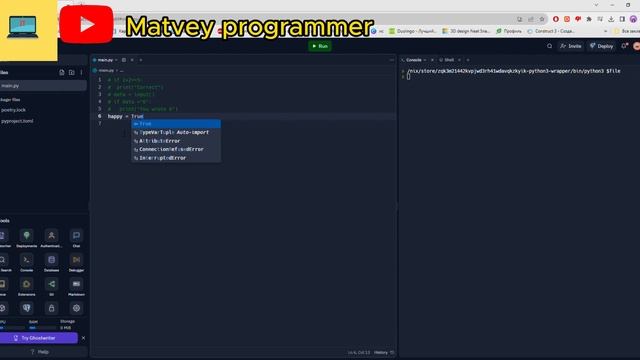
Task: Open Files panel three-dot menu
Action: click(81, 73)
